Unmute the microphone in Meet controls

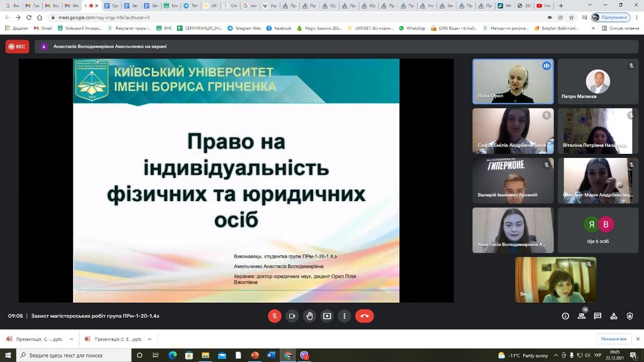coord(274,316)
